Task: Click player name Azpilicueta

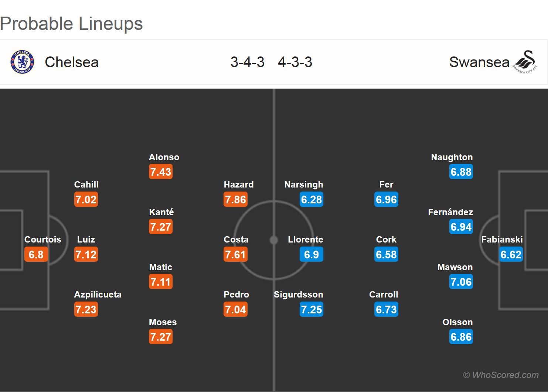Action: click(x=98, y=295)
